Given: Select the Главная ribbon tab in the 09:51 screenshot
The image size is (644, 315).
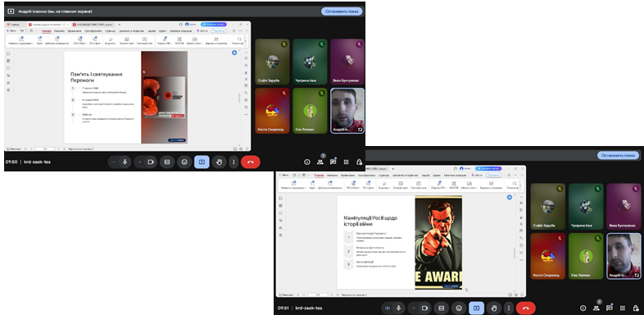Looking at the screenshot, I should (320, 176).
